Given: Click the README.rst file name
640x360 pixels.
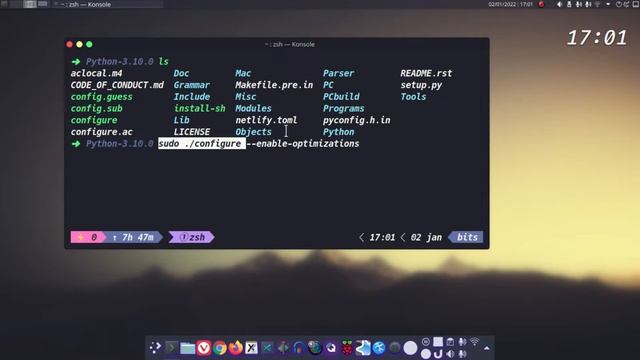Looking at the screenshot, I should [426, 73].
